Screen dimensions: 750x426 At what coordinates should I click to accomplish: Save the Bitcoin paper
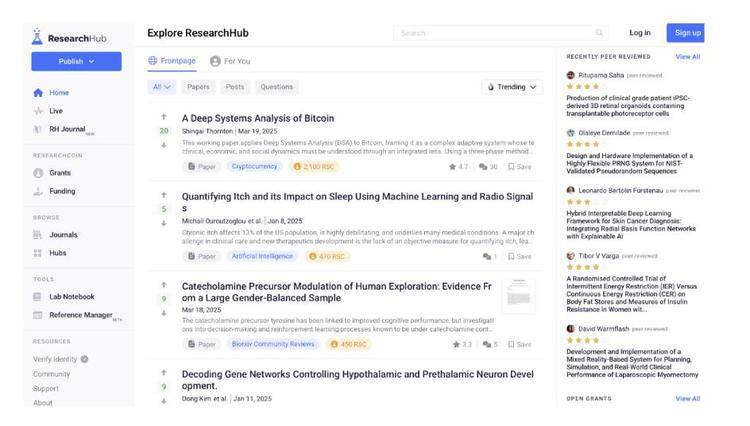click(x=519, y=167)
